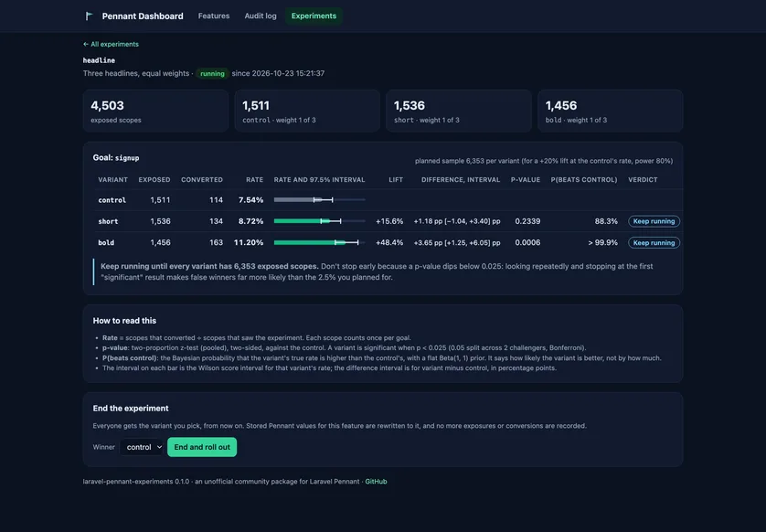Click the Goal: signup heading
Image resolution: width=766 pixels, height=532 pixels.
coord(116,158)
